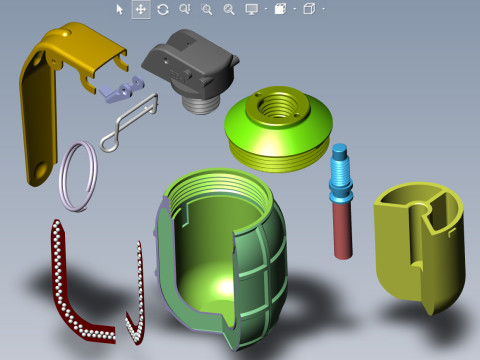The width and height of the screenshot is (480, 360).
Task: Click the zoom to fit icon
Action: (x=229, y=9)
